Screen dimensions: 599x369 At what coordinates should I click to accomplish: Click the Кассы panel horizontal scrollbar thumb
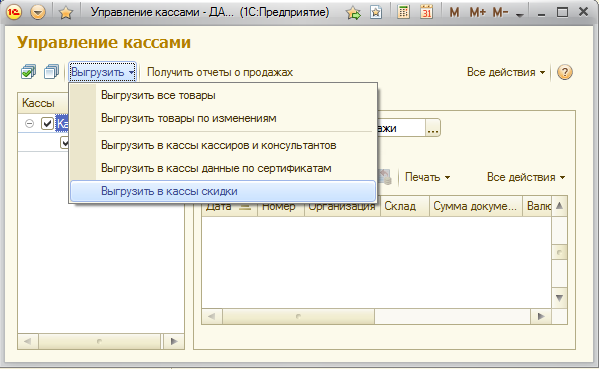99,341
